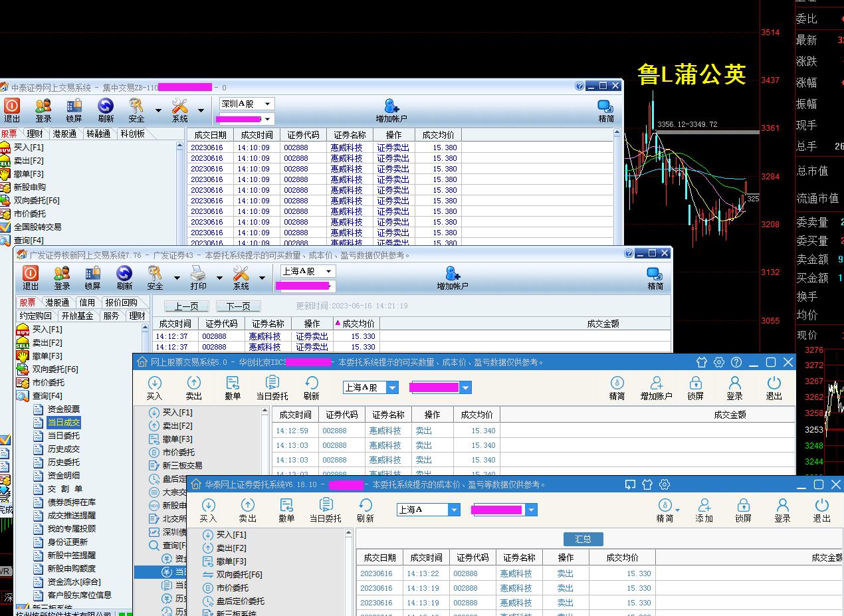Switch to 科创板 tab in 中泰证券 window
The height and width of the screenshot is (616, 844).
133,134
